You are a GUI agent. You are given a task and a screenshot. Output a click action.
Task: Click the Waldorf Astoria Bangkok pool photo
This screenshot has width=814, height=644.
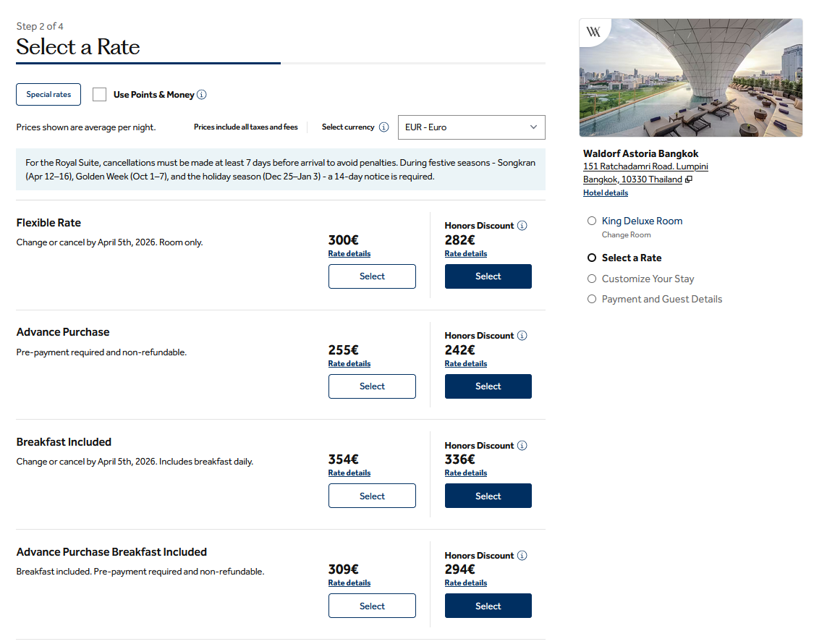click(x=690, y=77)
